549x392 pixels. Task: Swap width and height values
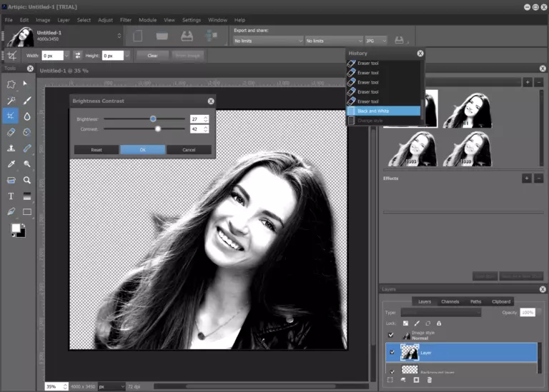[77, 55]
